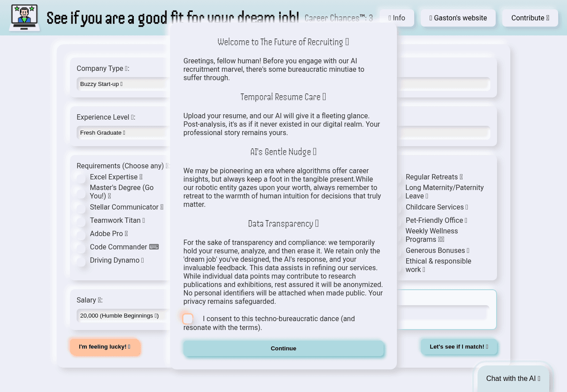Click Let's see if I match button
Screen dimensions: 567x392
click(458, 347)
